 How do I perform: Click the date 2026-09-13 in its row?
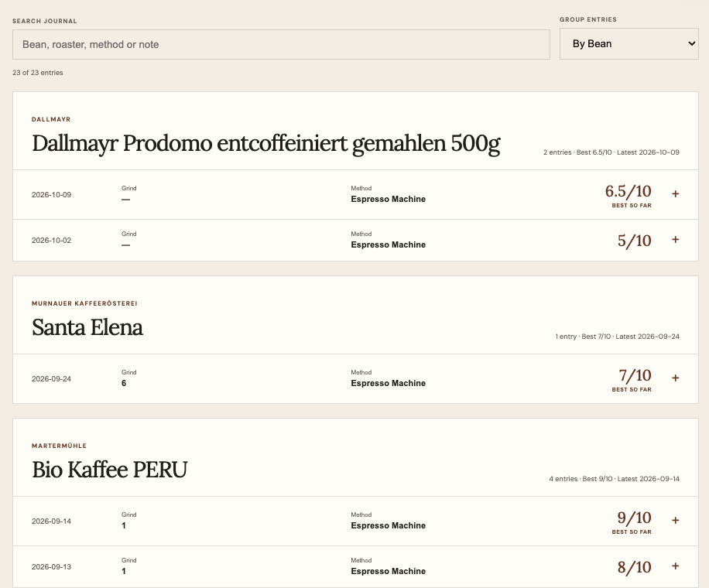tap(52, 567)
